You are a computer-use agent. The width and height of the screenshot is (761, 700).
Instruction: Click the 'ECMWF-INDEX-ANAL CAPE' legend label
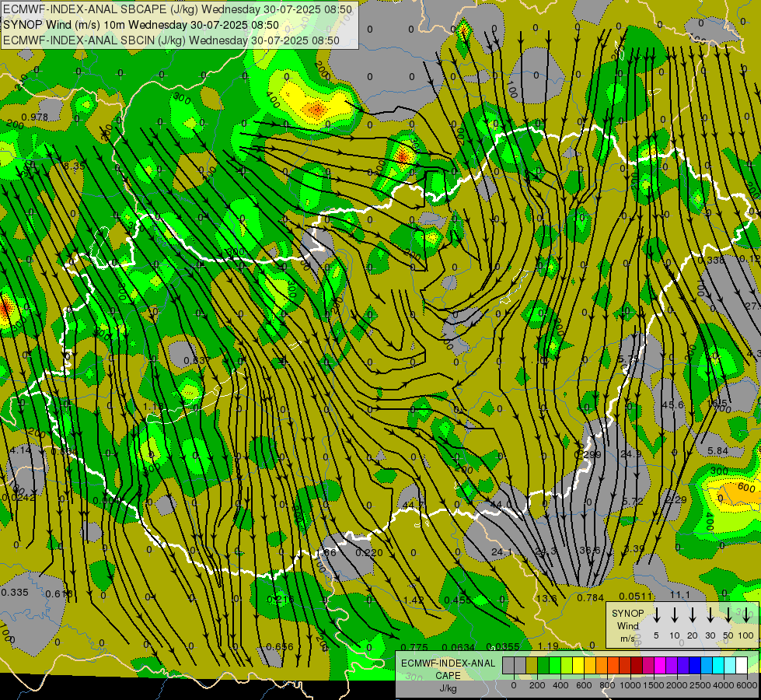point(448,670)
